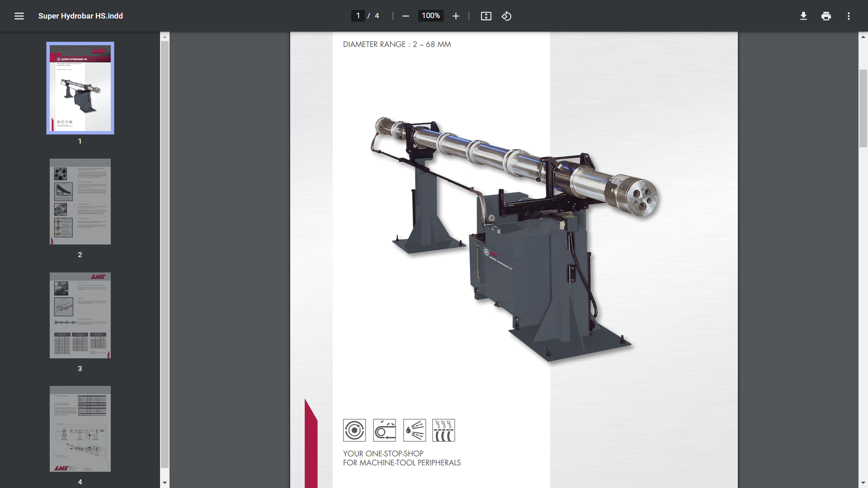
Task: Print the Super Hydrobar document
Action: (826, 16)
